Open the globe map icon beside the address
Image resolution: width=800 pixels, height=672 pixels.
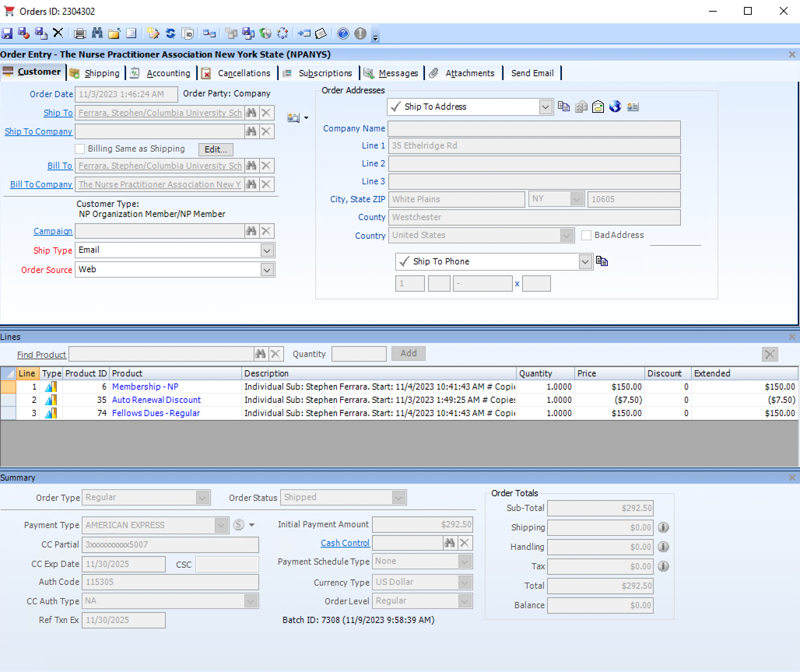[x=616, y=107]
